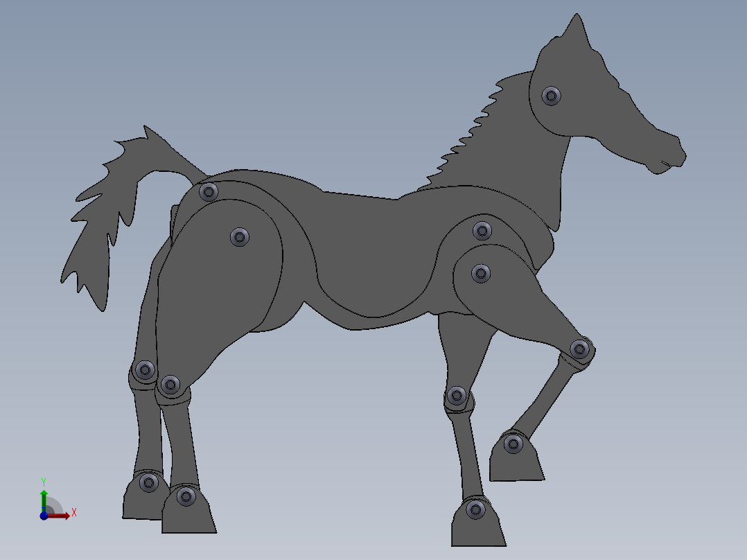747x560 pixels.
Task: Select the screw on the raised foreleg's upper joint
Action: [481, 274]
